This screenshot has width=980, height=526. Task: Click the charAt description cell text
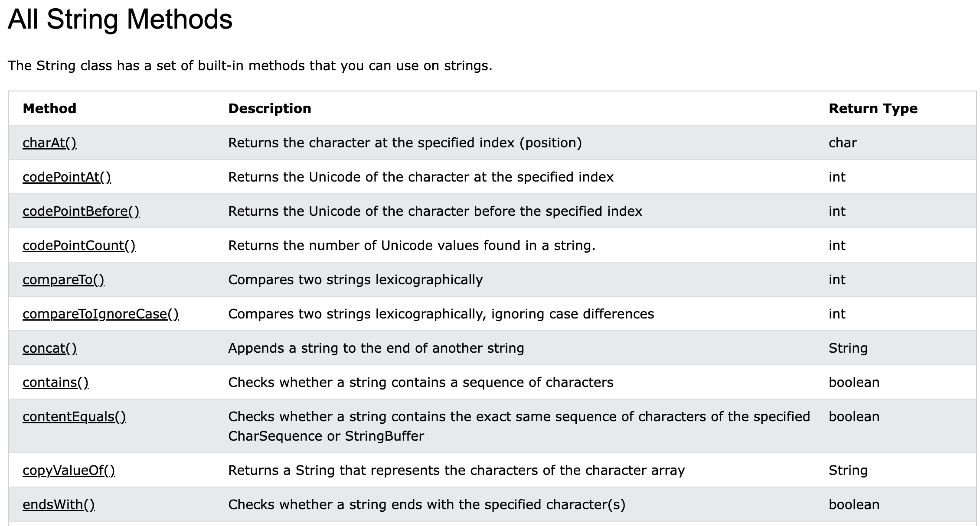(x=405, y=143)
